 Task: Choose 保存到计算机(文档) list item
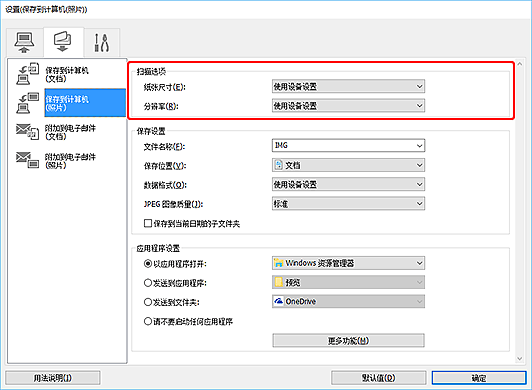click(67, 74)
